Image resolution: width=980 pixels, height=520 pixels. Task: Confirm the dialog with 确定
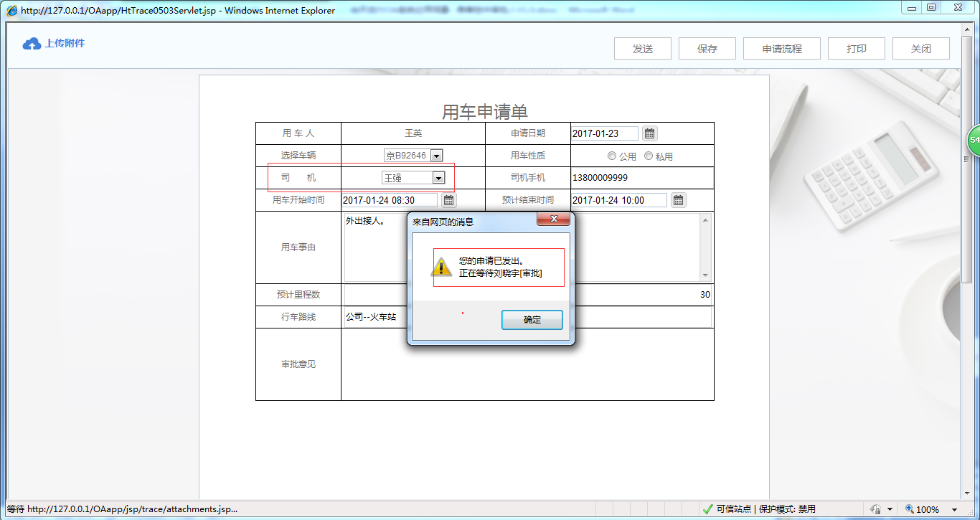point(532,319)
